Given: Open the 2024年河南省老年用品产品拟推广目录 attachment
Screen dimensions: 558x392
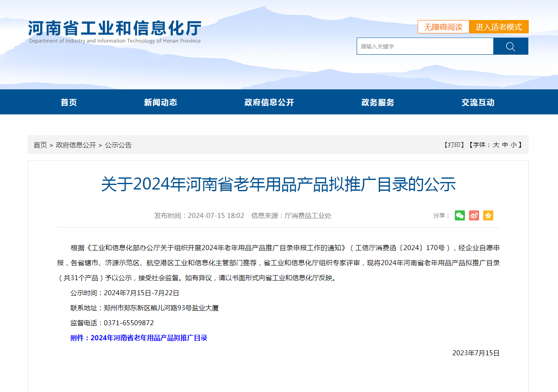Looking at the screenshot, I should tap(150, 337).
